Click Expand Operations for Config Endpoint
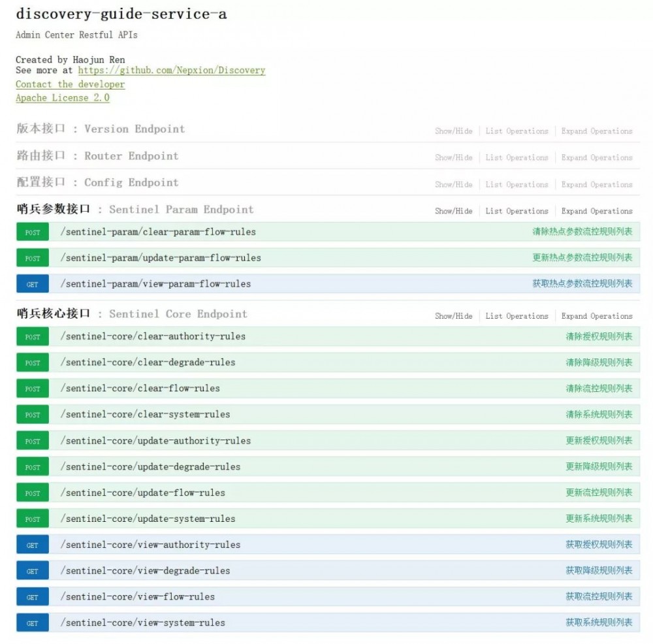The image size is (653, 644). coord(596,184)
